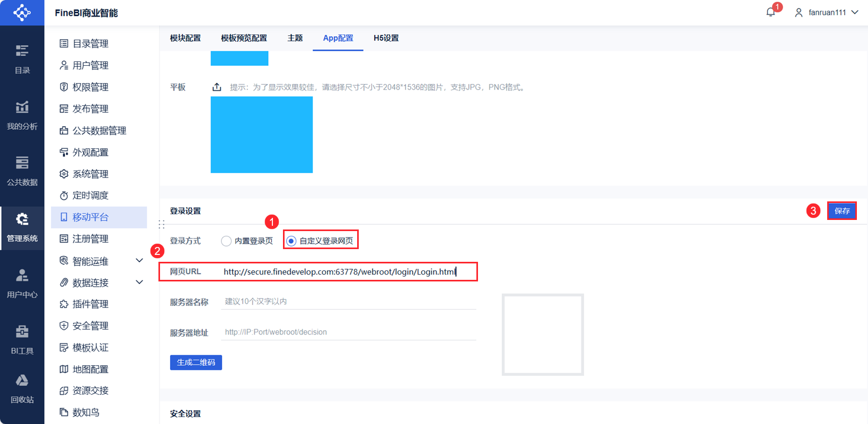Open 我的分析 in the sidebar
Viewport: 868px width, 424px height.
(22, 115)
